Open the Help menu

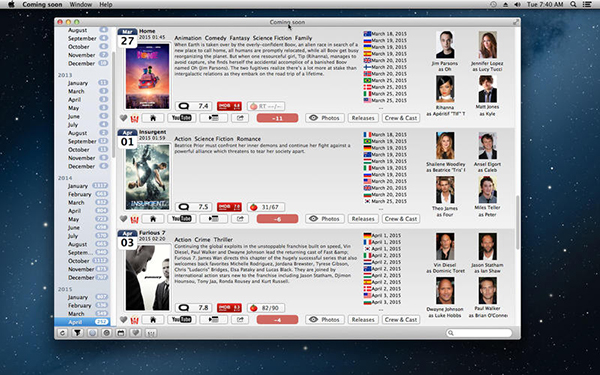pyautogui.click(x=106, y=5)
